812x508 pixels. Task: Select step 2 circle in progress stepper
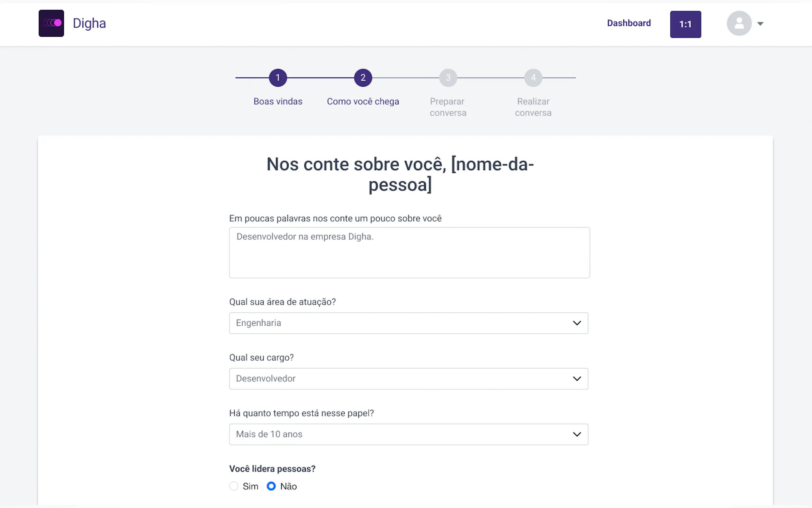[363, 78]
